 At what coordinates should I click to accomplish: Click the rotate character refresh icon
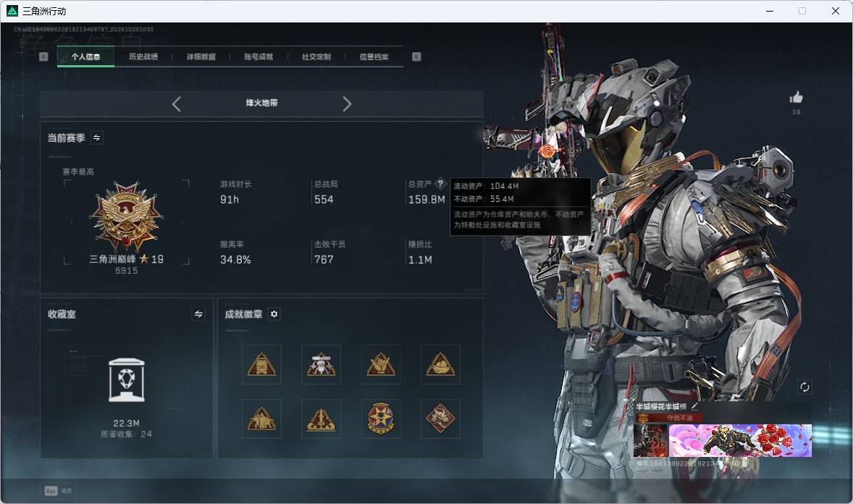coord(804,387)
